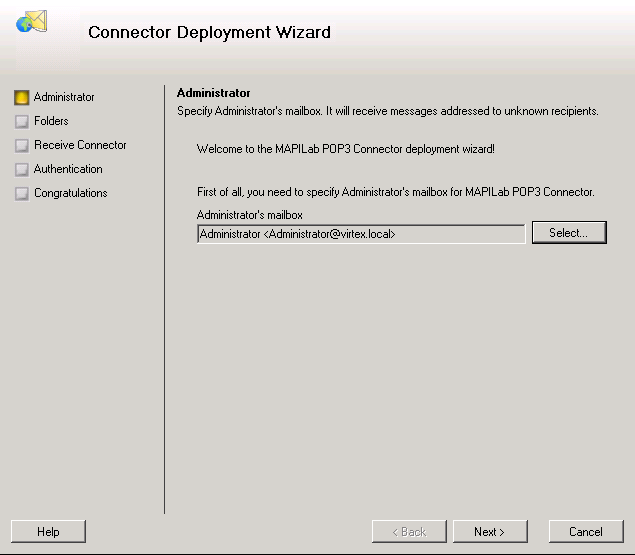Viewport: 635px width, 555px height.
Task: Click the Connector Deployment Wizard title
Action: [x=209, y=32]
